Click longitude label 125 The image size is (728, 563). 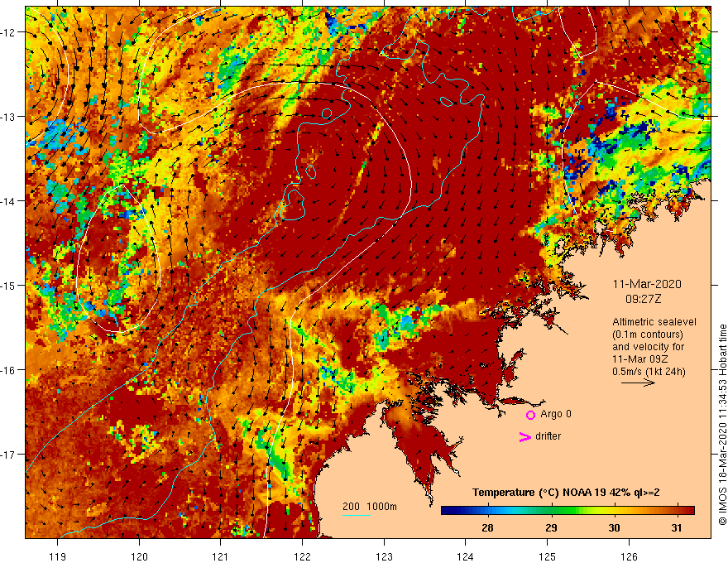(548, 556)
